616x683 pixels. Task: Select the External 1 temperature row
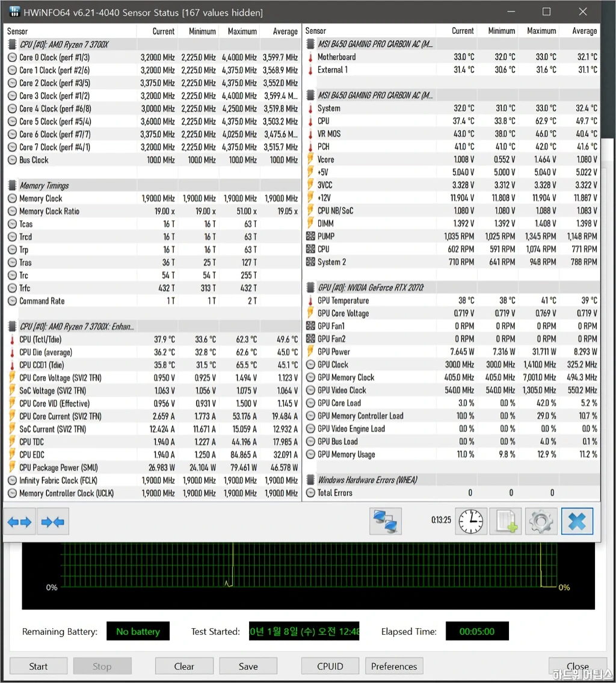[451, 70]
